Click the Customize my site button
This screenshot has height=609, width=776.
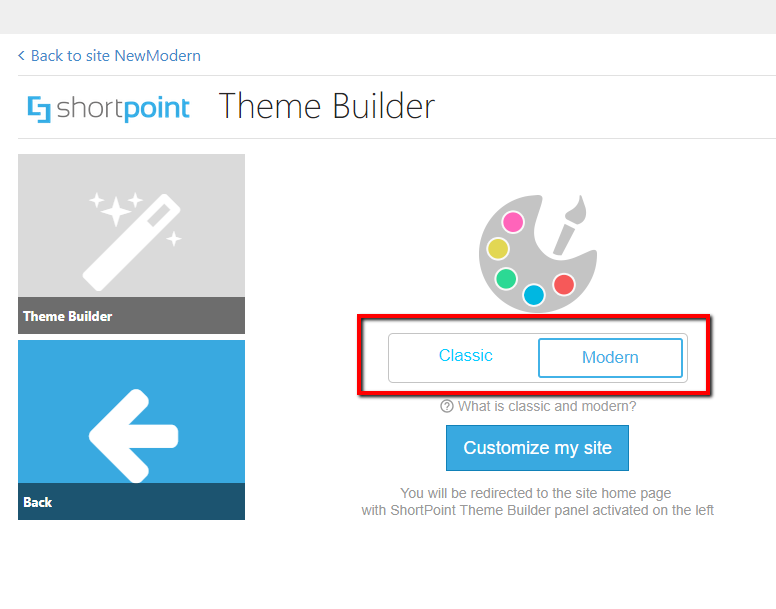537,448
